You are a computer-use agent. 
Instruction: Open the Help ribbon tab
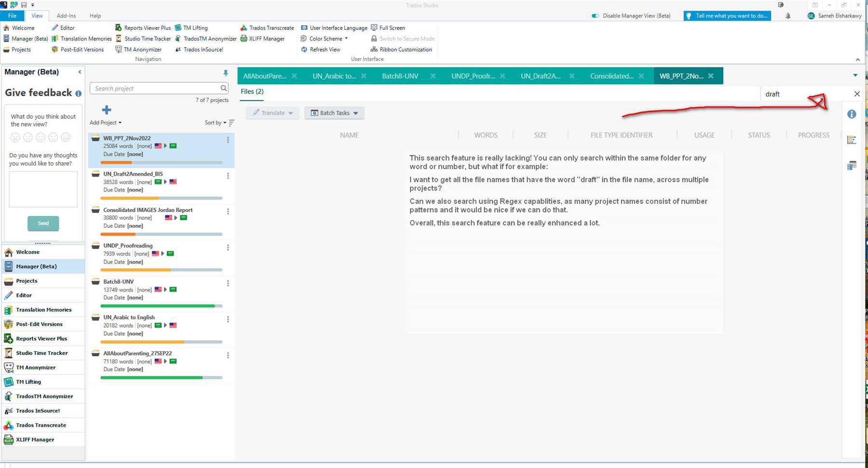[95, 16]
